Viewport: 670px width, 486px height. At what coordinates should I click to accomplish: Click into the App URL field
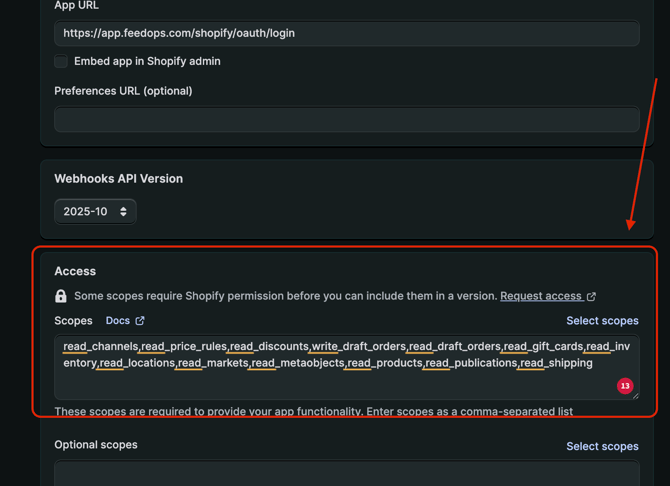346,33
